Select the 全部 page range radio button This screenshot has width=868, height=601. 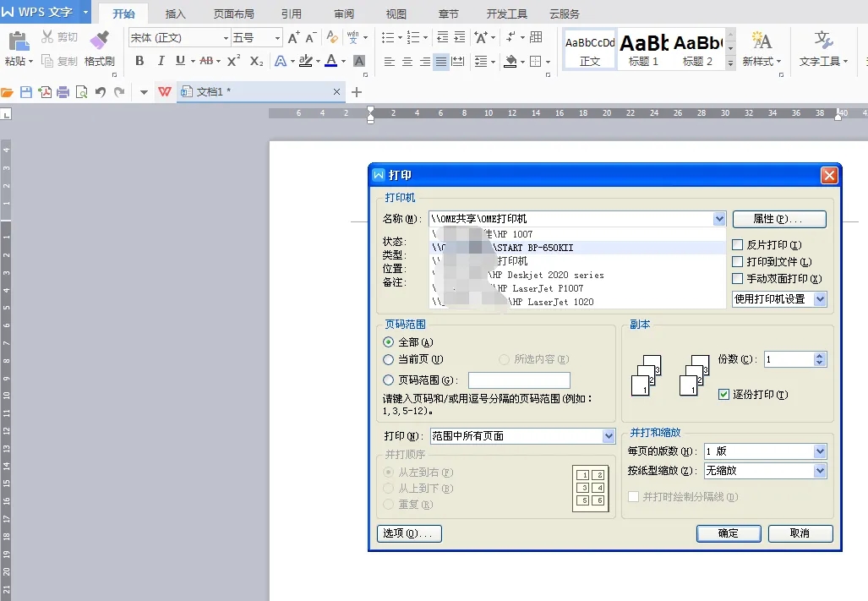389,342
